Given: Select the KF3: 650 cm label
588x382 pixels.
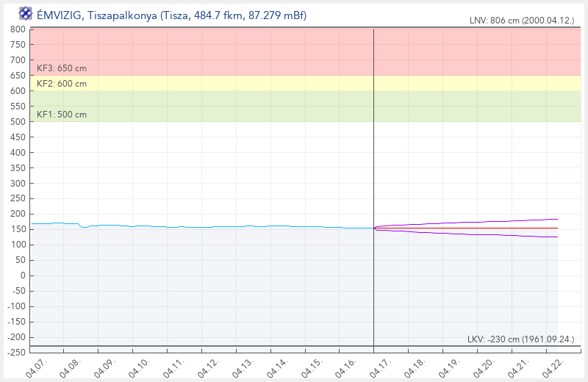Looking at the screenshot, I should [62, 68].
